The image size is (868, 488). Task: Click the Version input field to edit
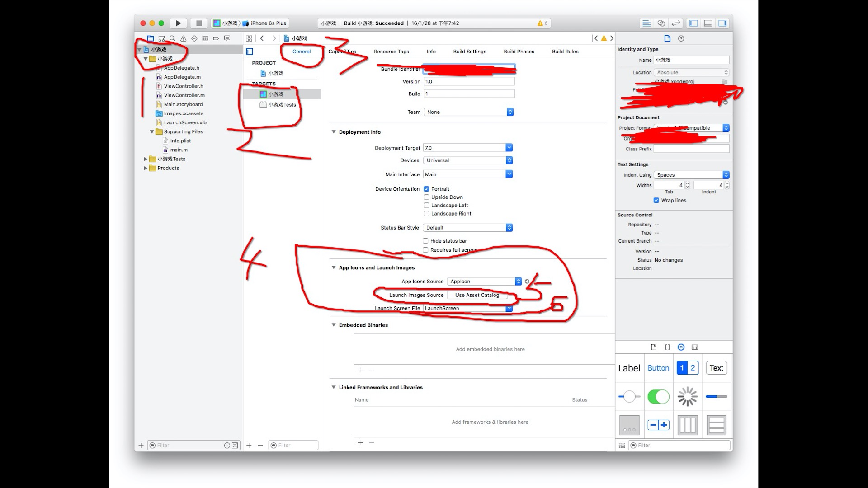pyautogui.click(x=468, y=81)
